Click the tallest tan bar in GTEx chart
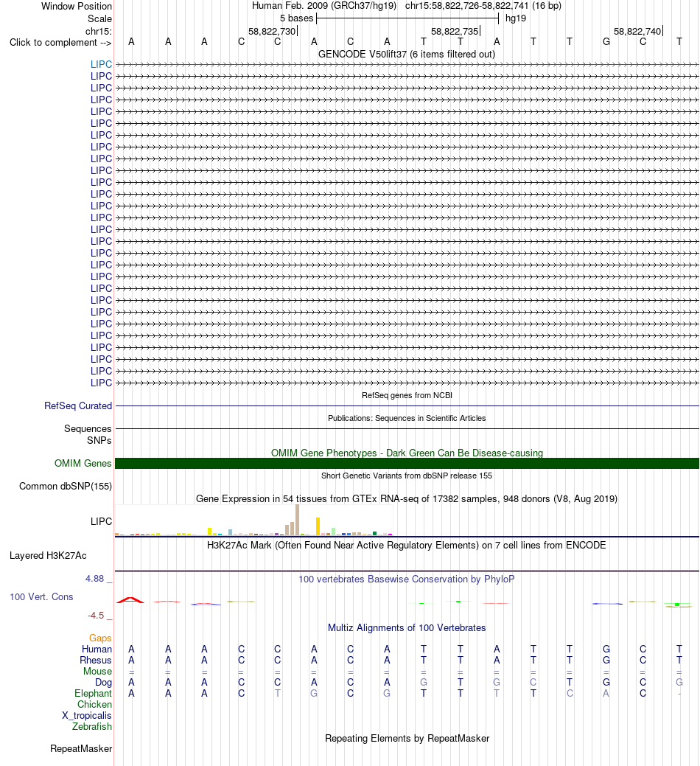This screenshot has height=766, width=700. tap(297, 520)
